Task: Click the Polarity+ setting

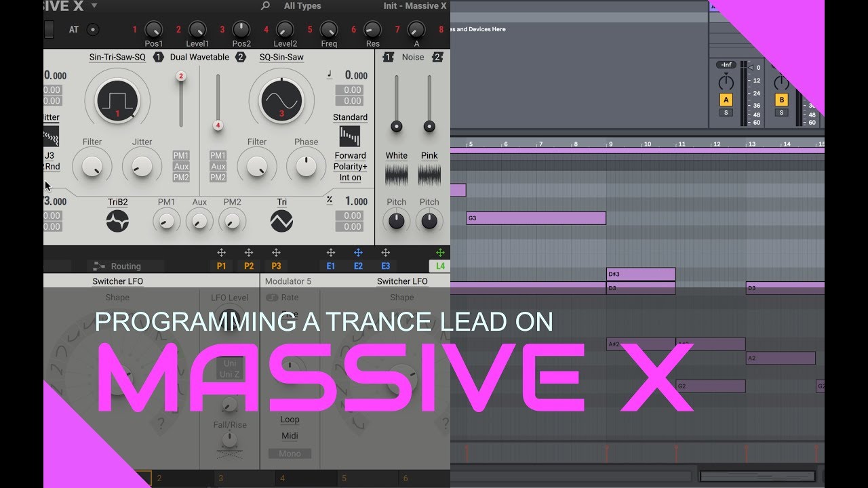Action: 350,167
